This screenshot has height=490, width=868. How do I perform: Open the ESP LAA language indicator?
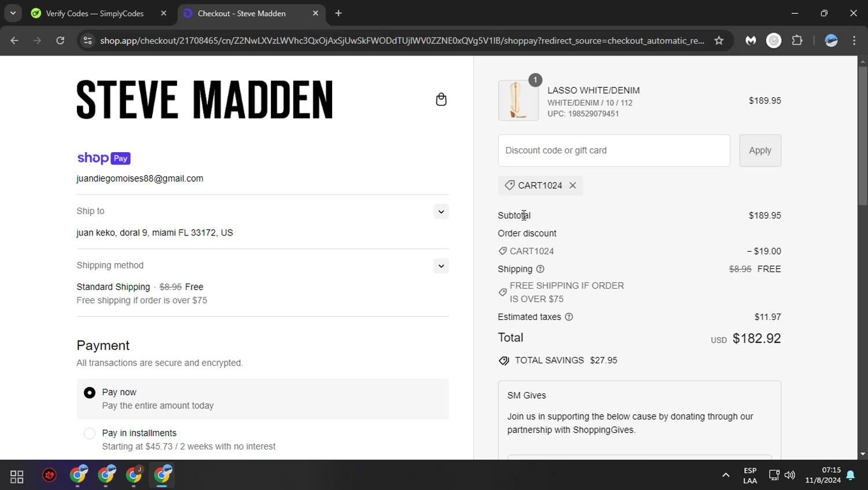click(x=750, y=476)
